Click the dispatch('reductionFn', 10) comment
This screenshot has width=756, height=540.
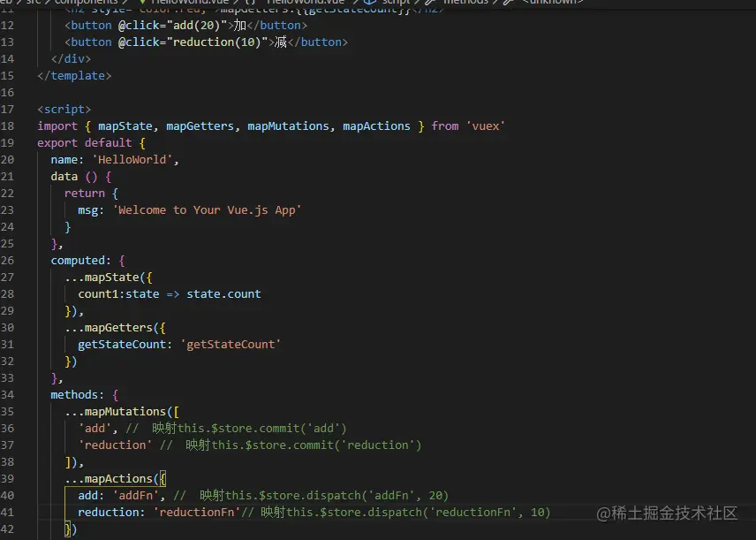tap(396, 512)
